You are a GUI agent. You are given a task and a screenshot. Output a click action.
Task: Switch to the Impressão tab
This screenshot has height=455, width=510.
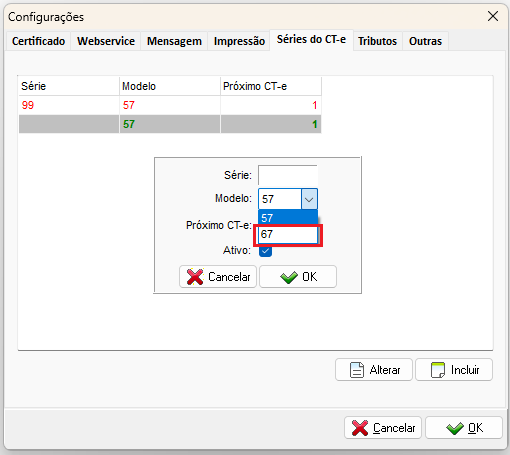coord(239,41)
